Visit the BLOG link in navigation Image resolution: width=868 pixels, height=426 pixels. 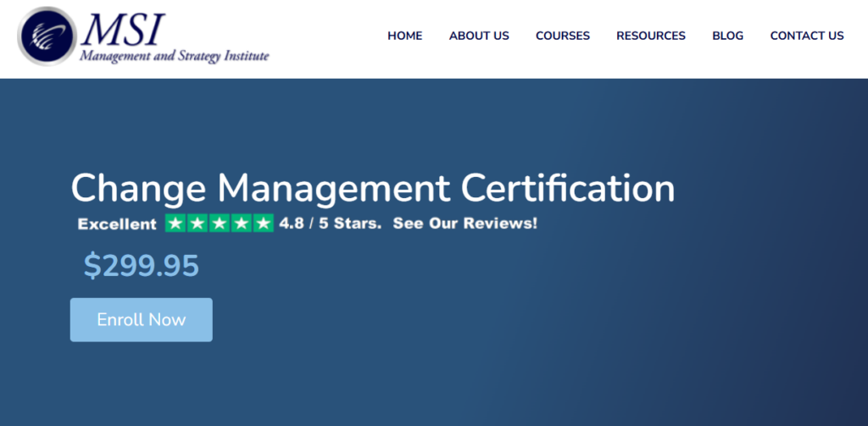pos(727,36)
